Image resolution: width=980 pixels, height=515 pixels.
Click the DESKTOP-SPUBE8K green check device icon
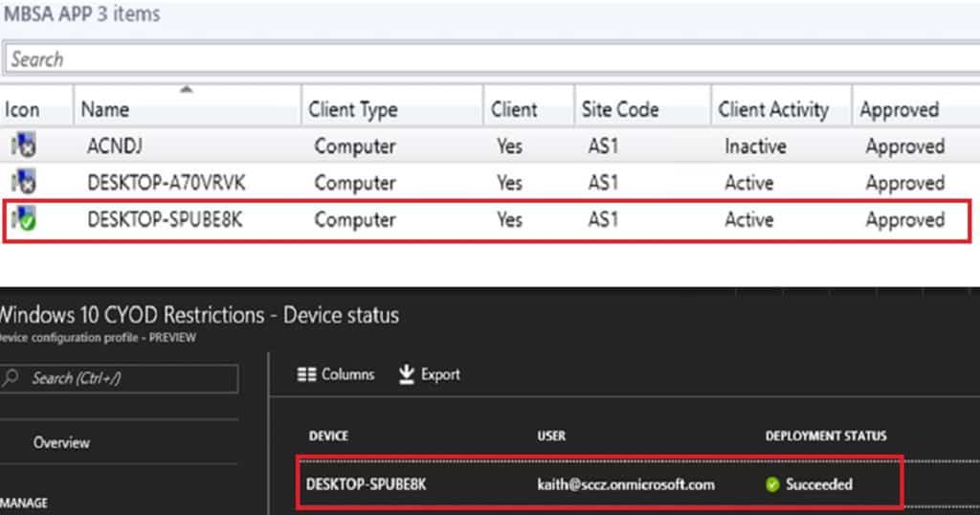[x=22, y=219]
